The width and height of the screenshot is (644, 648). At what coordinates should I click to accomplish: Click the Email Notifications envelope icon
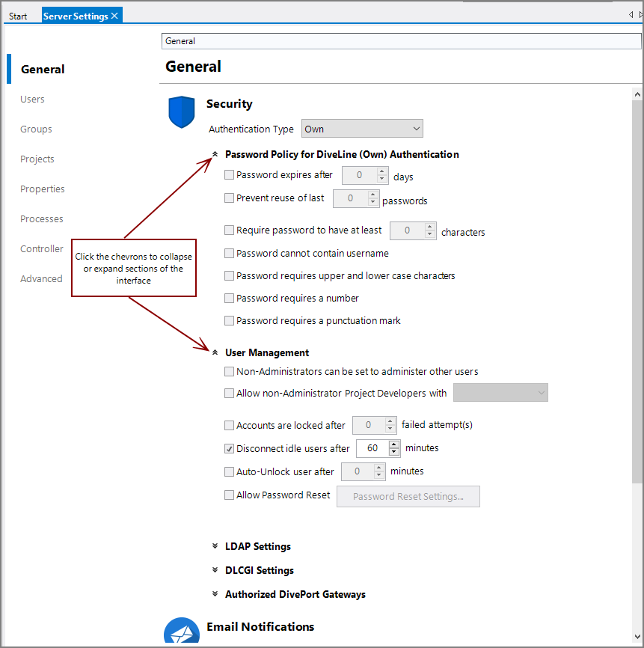tap(182, 630)
